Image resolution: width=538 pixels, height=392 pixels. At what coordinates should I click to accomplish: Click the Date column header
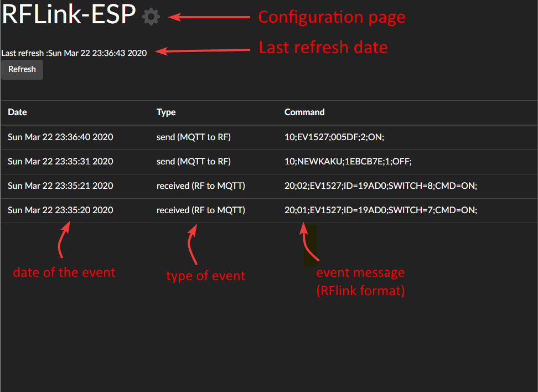(x=18, y=112)
